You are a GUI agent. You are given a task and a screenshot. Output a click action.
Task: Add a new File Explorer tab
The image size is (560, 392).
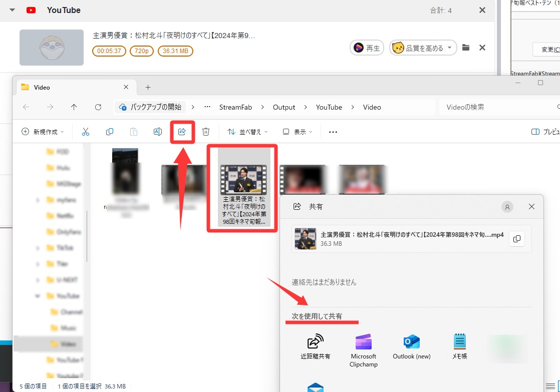(148, 88)
